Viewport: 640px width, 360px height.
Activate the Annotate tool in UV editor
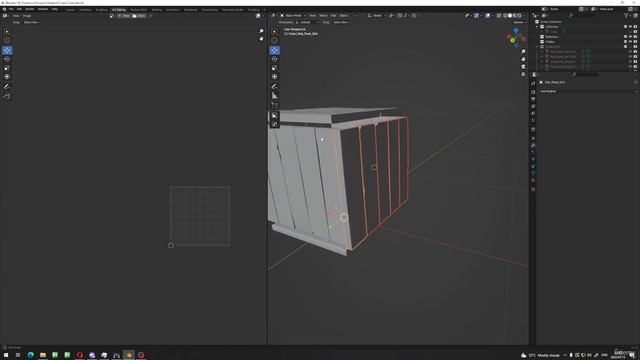click(x=7, y=87)
